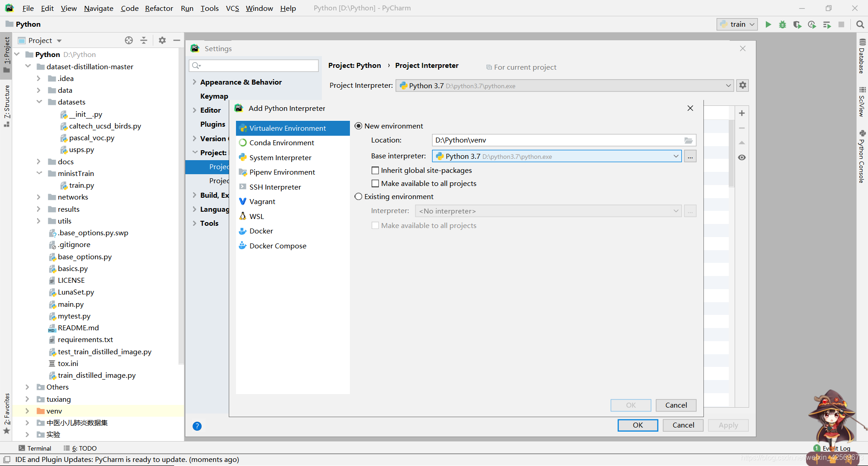Open the Refactor menu
868x466 pixels.
click(159, 8)
